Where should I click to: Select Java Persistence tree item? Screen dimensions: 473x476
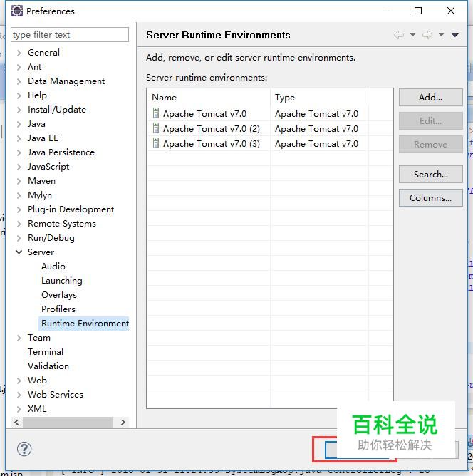61,152
